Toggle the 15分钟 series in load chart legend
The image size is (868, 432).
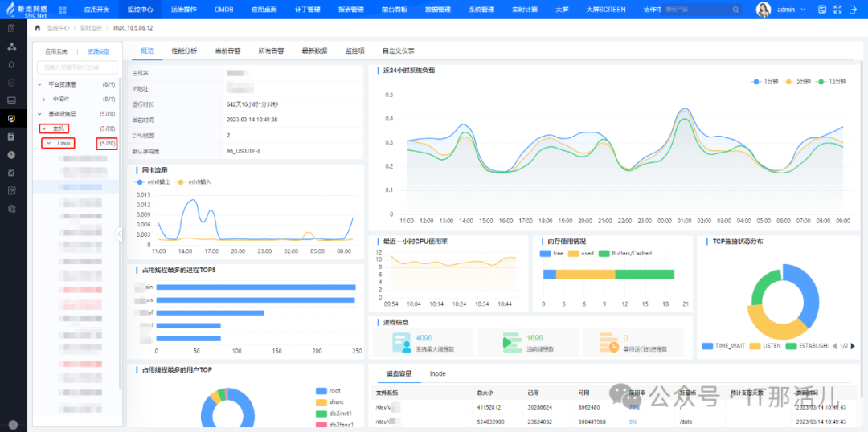[x=832, y=81]
